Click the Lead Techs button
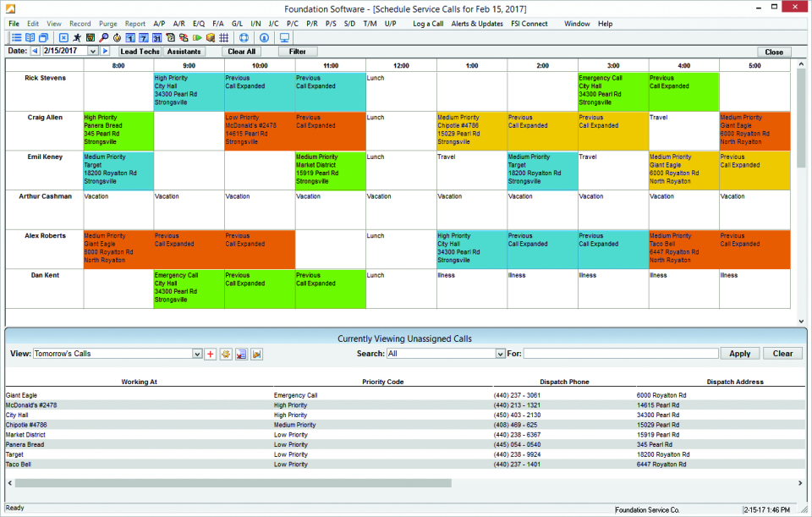The height and width of the screenshot is (517, 812). click(140, 52)
